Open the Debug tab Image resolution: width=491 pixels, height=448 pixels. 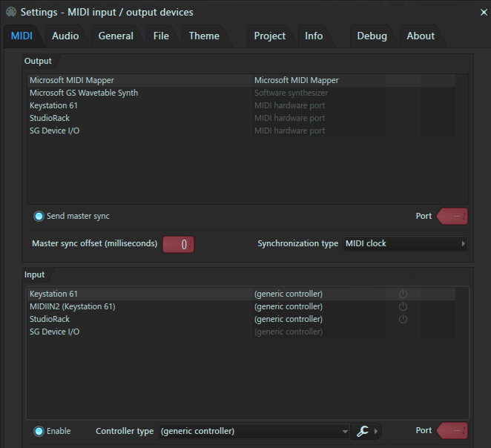(372, 36)
